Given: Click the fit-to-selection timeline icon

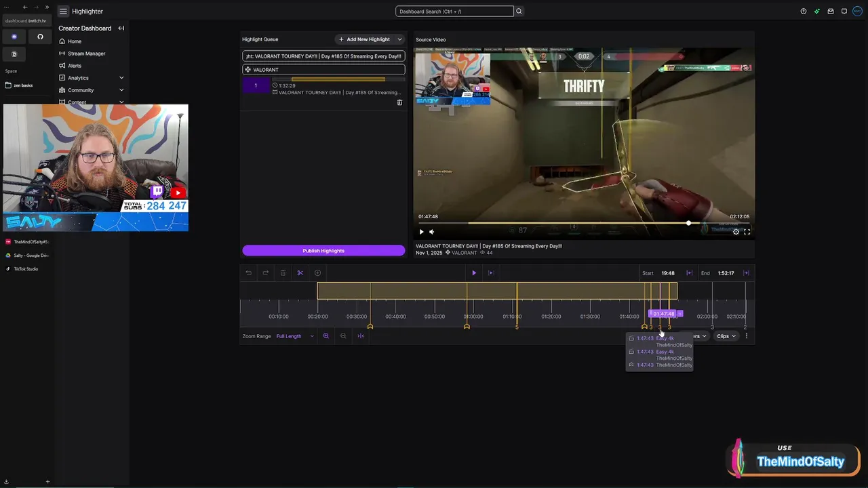Looking at the screenshot, I should [x=361, y=336].
